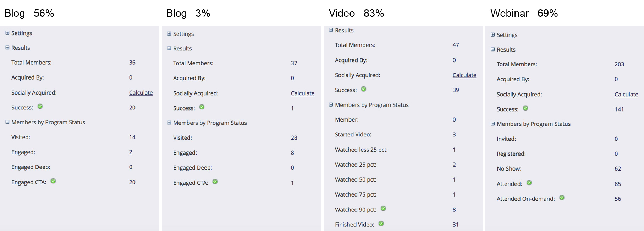The width and height of the screenshot is (644, 231).
Task: Collapse Results section in the Video panel
Action: point(331,30)
